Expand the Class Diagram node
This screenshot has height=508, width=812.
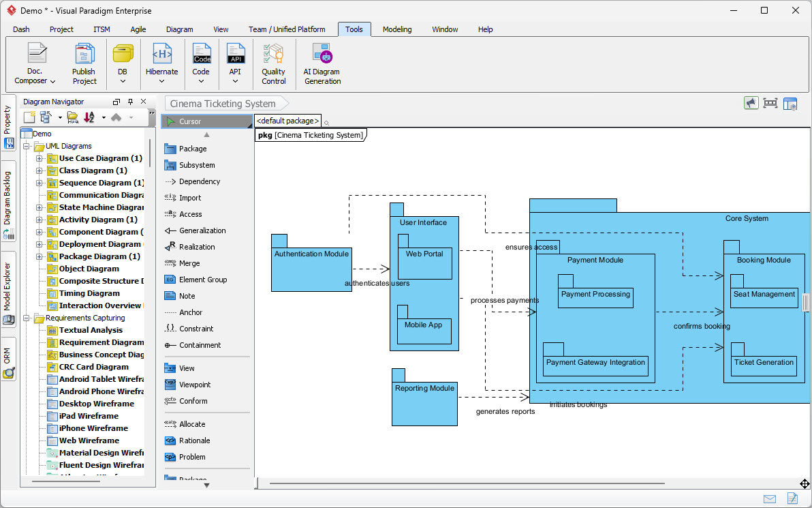tap(40, 170)
